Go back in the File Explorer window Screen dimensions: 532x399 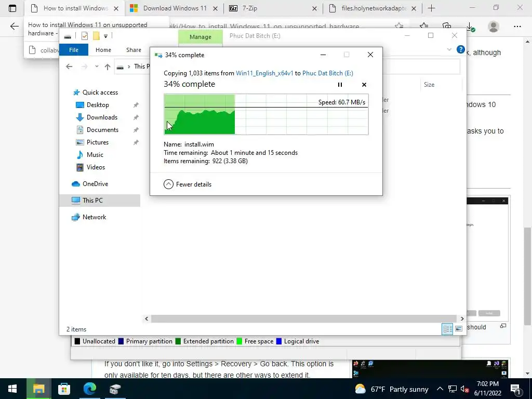[x=69, y=66]
